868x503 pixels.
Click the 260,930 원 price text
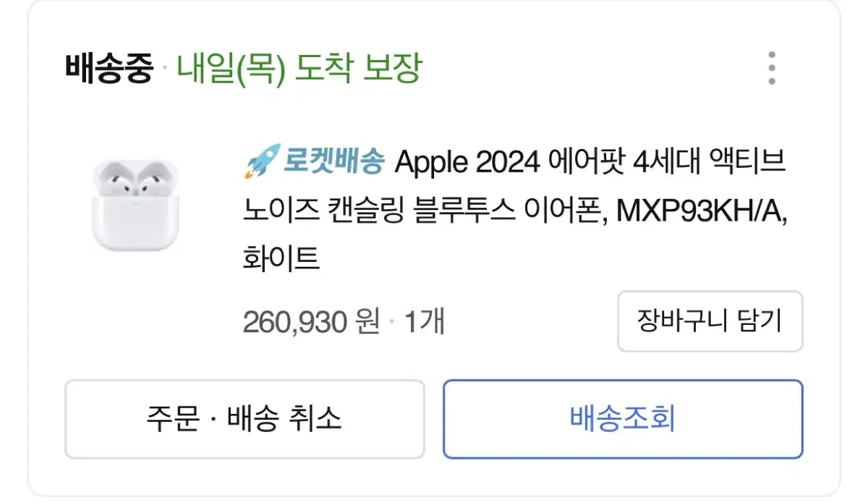coord(311,322)
